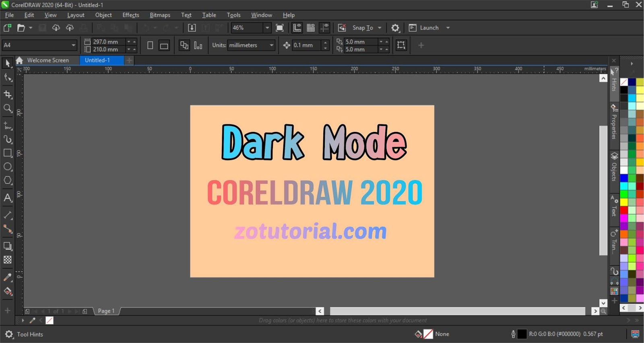Create a new document
The width and height of the screenshot is (644, 343).
point(7,28)
